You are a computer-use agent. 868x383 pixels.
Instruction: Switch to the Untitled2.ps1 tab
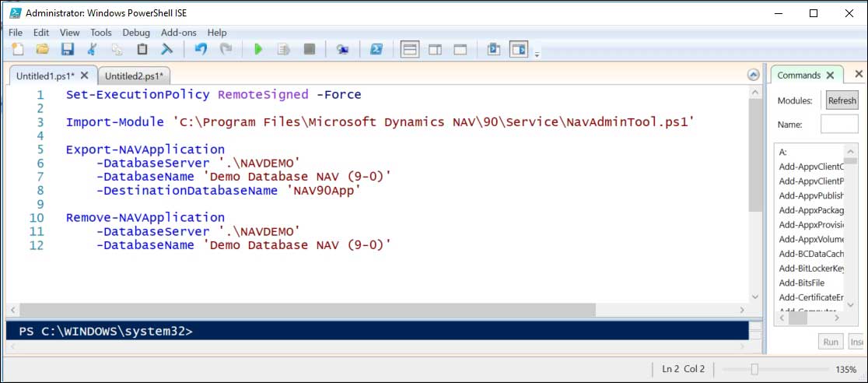coord(134,76)
